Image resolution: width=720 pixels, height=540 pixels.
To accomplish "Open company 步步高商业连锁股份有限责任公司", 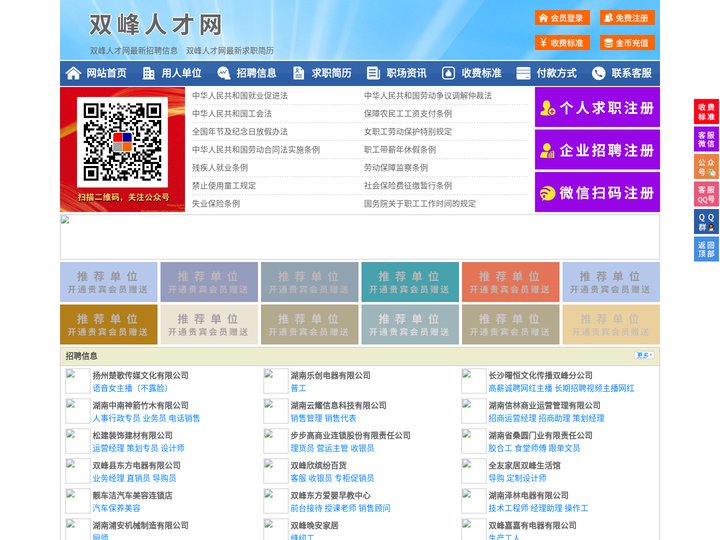I will point(350,435).
